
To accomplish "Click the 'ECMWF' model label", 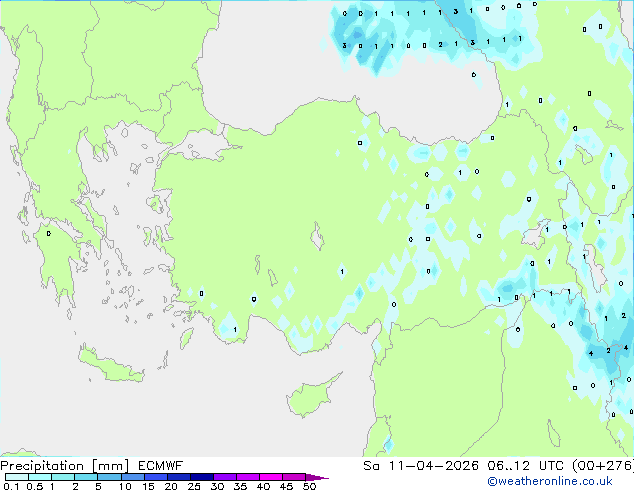I will [160, 466].
